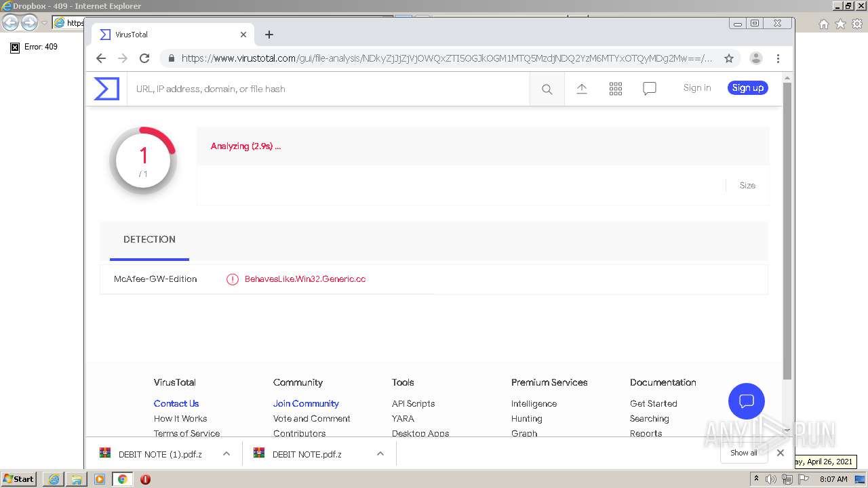Click the volume tray icon
Viewport: 868px width, 488px height.
pyautogui.click(x=771, y=479)
